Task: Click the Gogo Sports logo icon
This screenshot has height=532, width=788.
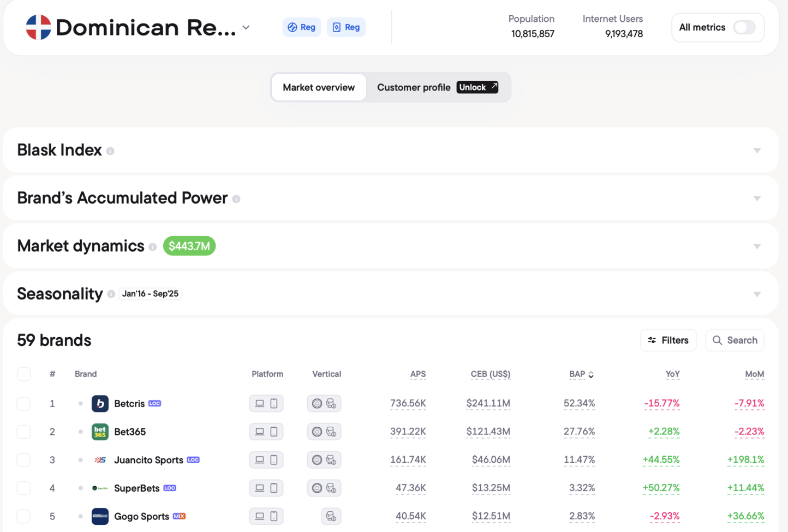Action: pyautogui.click(x=100, y=516)
